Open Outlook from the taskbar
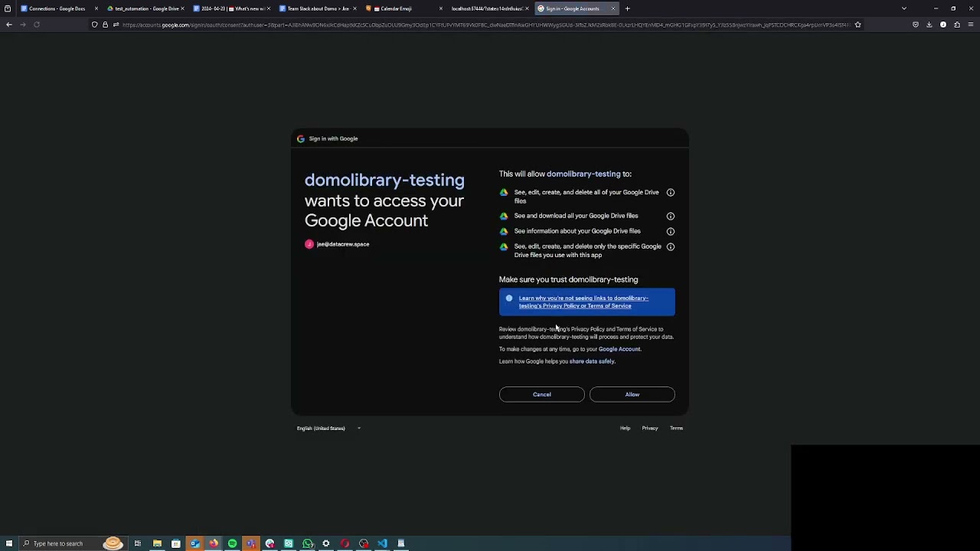 point(194,543)
